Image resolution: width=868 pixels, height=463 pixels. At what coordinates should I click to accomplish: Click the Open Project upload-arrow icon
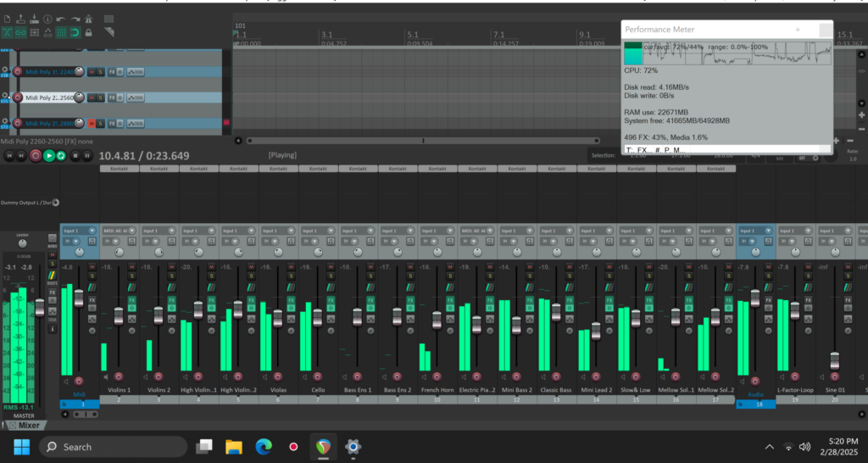[x=21, y=20]
